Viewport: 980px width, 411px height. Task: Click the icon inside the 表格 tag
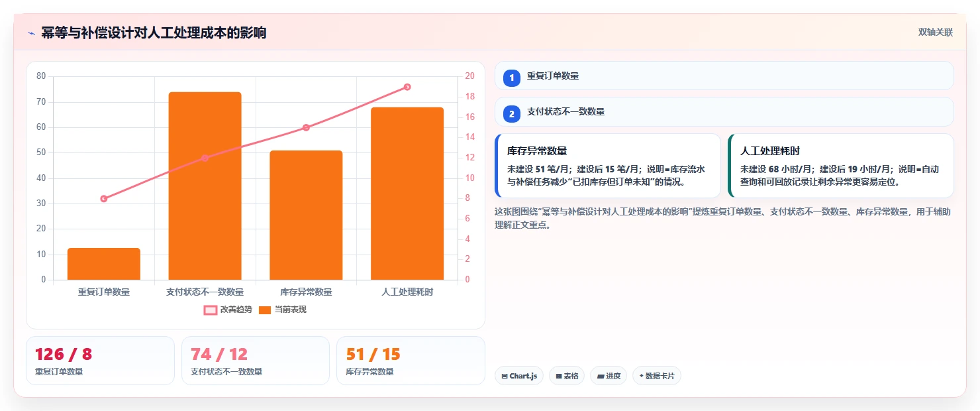click(x=559, y=376)
